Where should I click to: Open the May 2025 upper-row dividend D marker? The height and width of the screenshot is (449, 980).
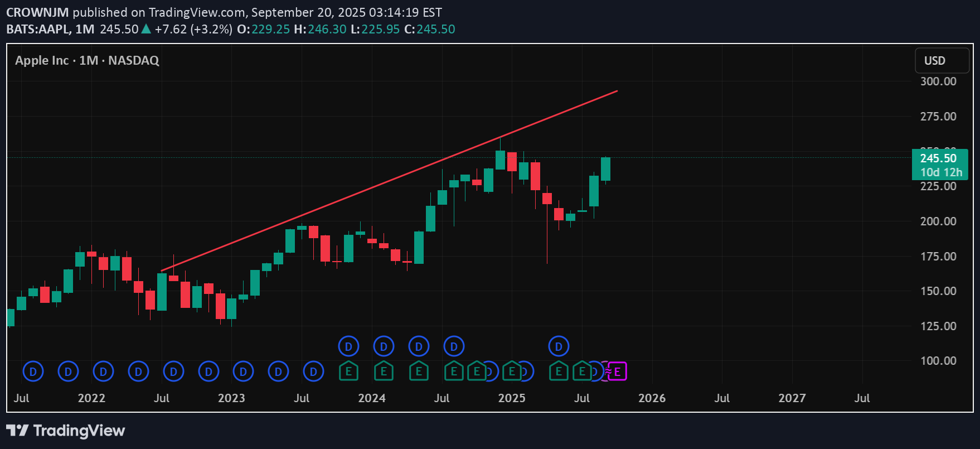click(559, 346)
